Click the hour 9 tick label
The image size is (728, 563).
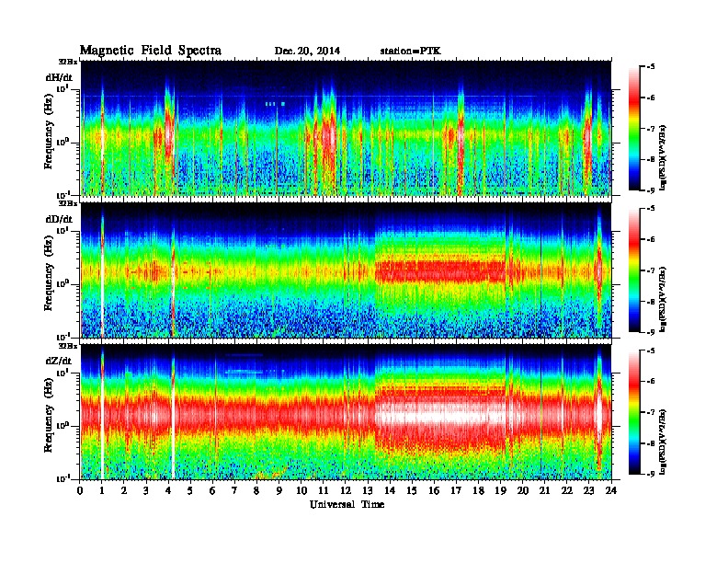pos(279,491)
